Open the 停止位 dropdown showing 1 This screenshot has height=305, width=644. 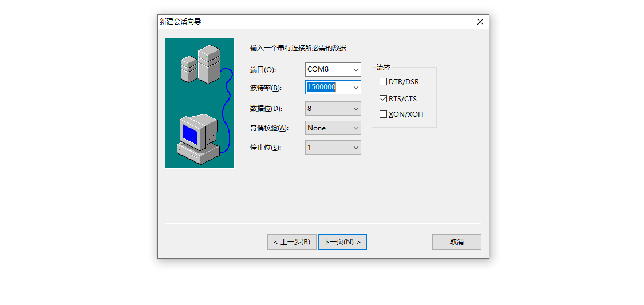tap(333, 148)
